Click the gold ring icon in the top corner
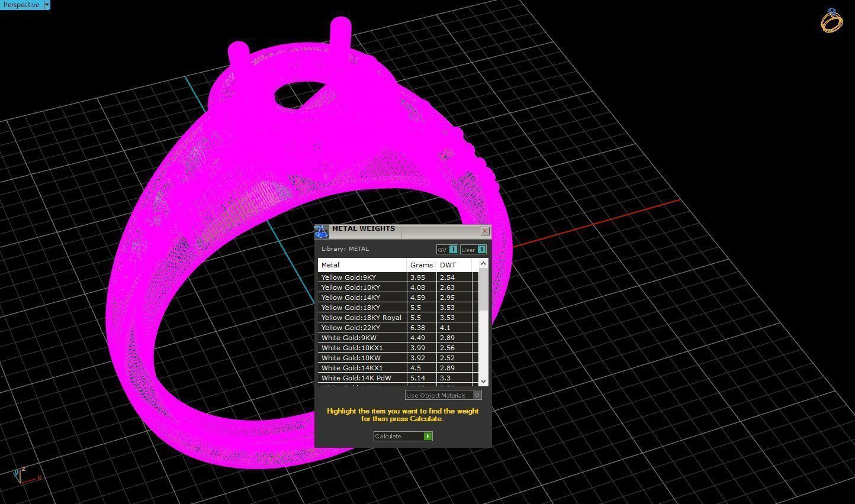The image size is (855, 504). (831, 21)
